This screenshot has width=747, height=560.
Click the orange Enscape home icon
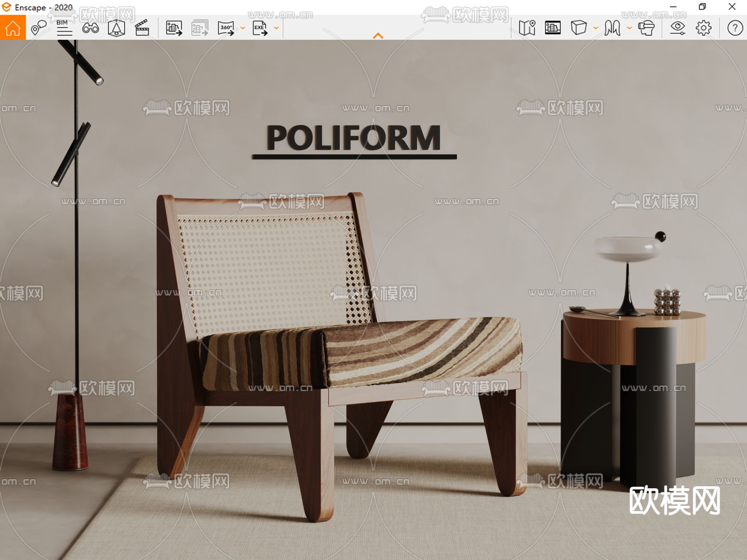[13, 28]
